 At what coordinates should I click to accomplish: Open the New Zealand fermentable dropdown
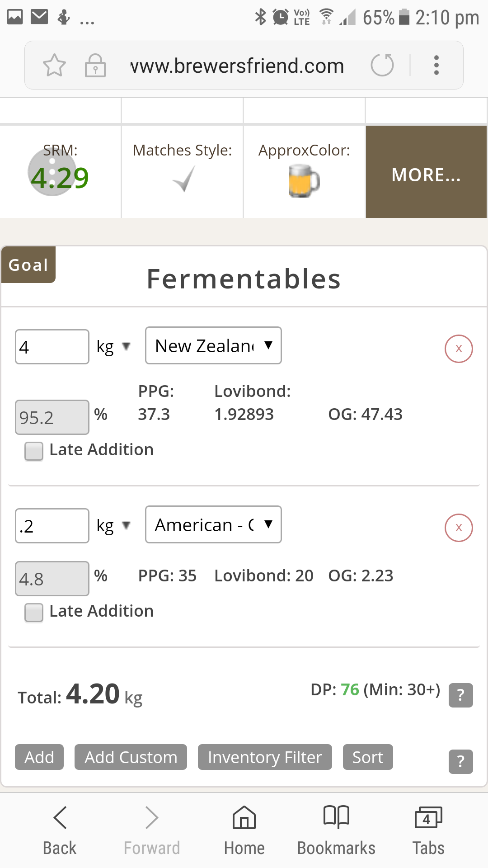[x=213, y=346]
